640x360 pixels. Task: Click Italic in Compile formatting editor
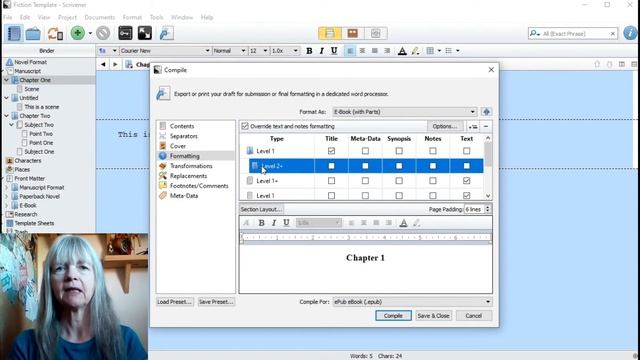pyautogui.click(x=274, y=223)
